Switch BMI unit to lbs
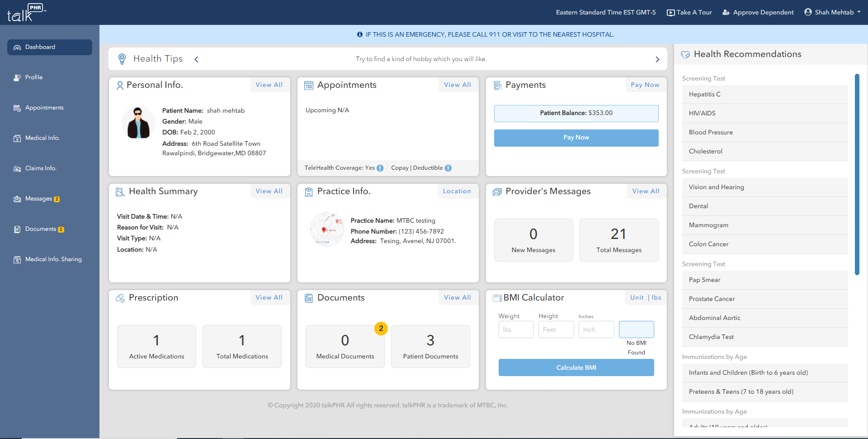Screen dimensions: 868x439 click(656, 298)
